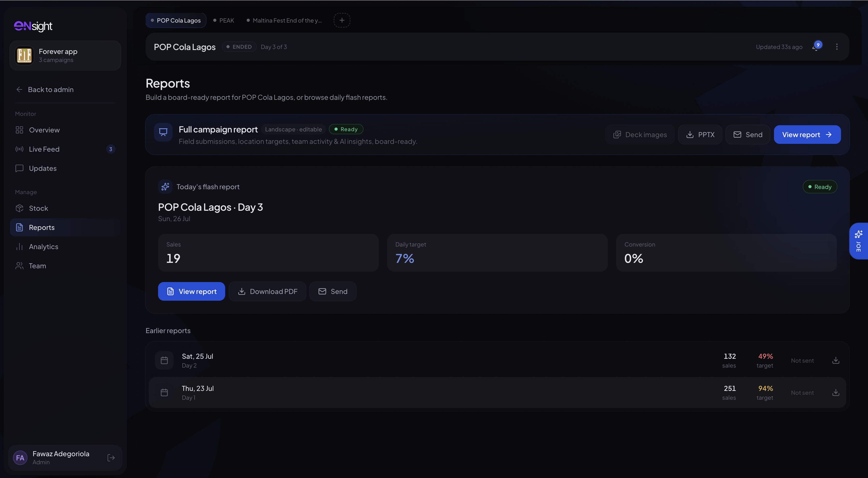Click the 251 sales value
The image size is (868, 478).
(730, 388)
